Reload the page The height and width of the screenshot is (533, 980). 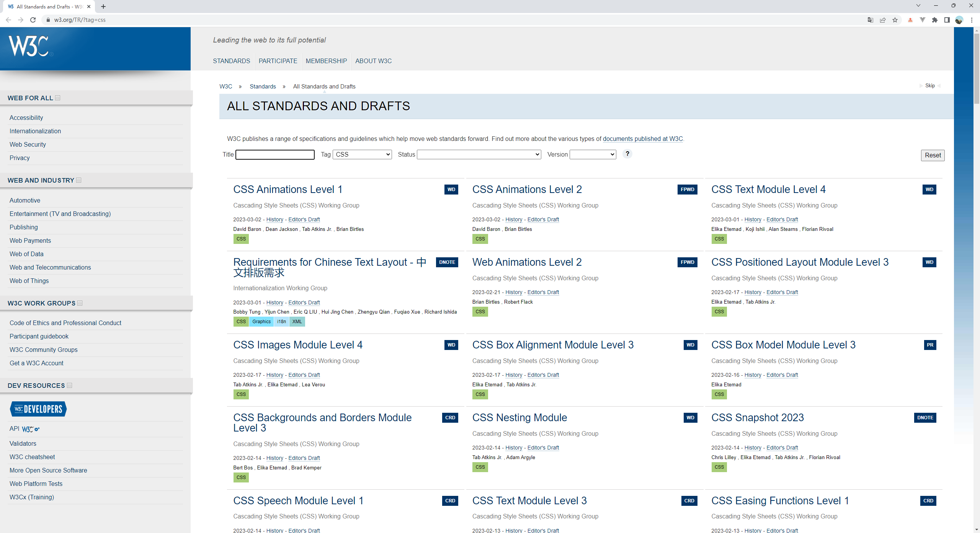(33, 20)
